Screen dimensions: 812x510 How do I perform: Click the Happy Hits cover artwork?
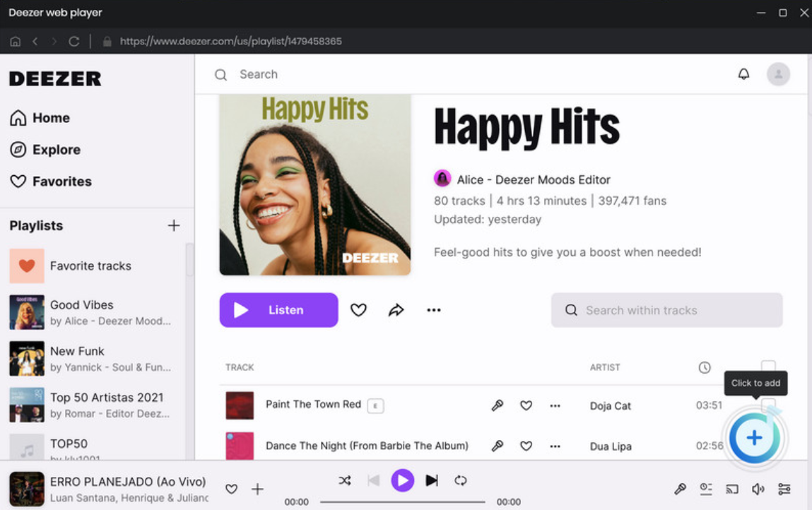tap(315, 185)
